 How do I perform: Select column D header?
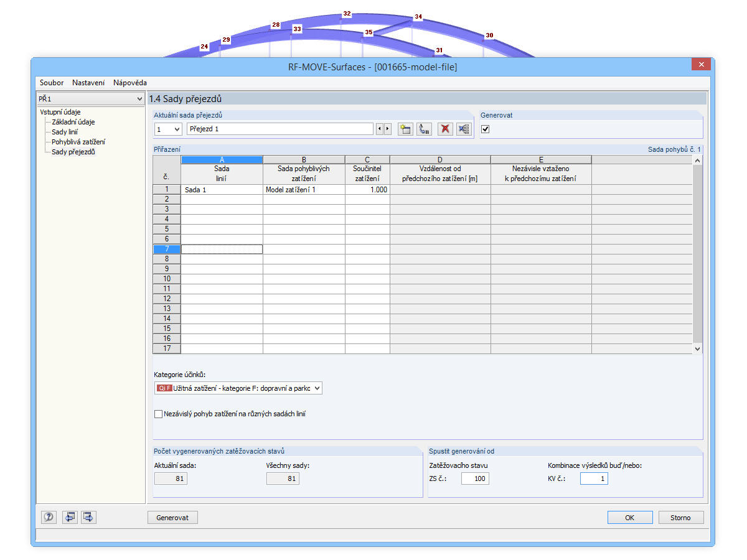point(440,160)
